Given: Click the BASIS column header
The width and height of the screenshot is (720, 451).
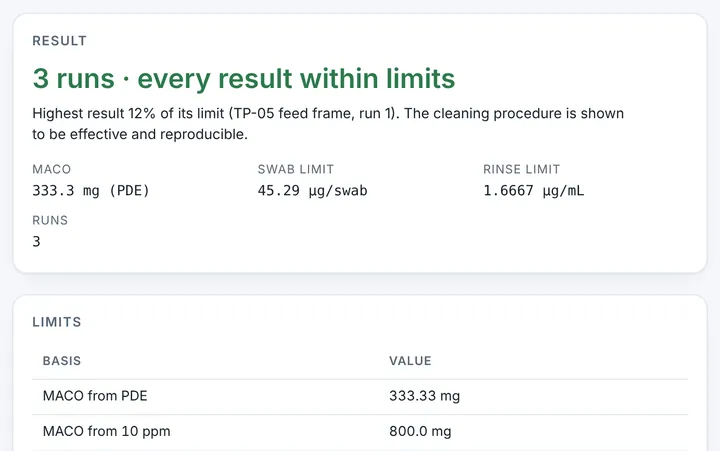Looking at the screenshot, I should click(62, 361).
